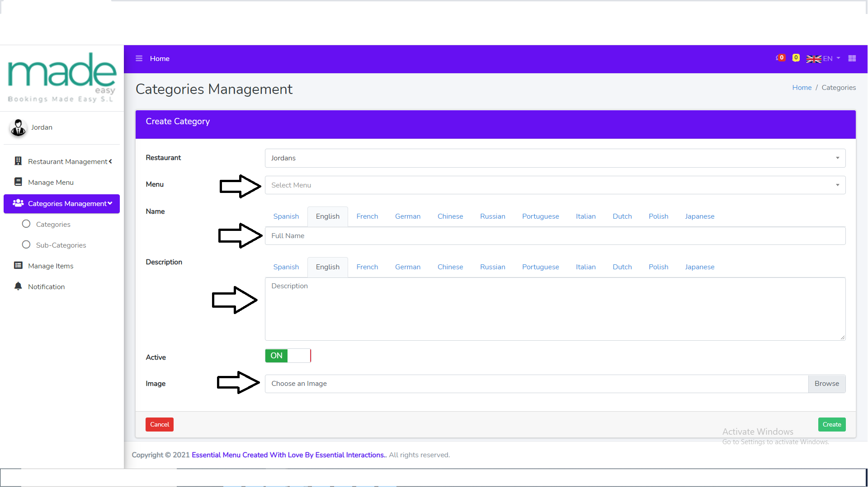Viewport: 868px width, 488px height.
Task: Open the Restaurant dropdown showing Jordans
Action: point(555,158)
